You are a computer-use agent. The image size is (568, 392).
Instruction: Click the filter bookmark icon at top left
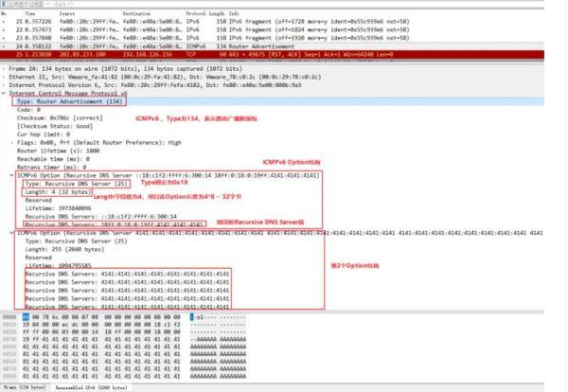pos(4,4)
